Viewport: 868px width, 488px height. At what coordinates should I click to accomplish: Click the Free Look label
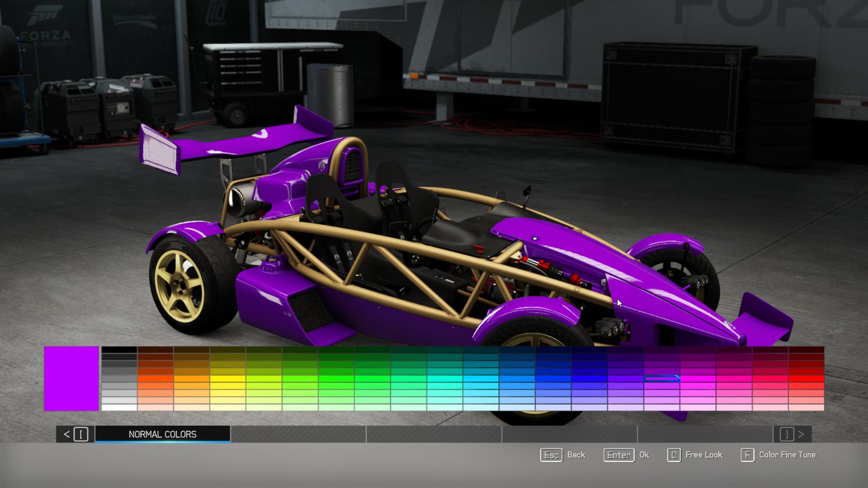[x=703, y=455]
